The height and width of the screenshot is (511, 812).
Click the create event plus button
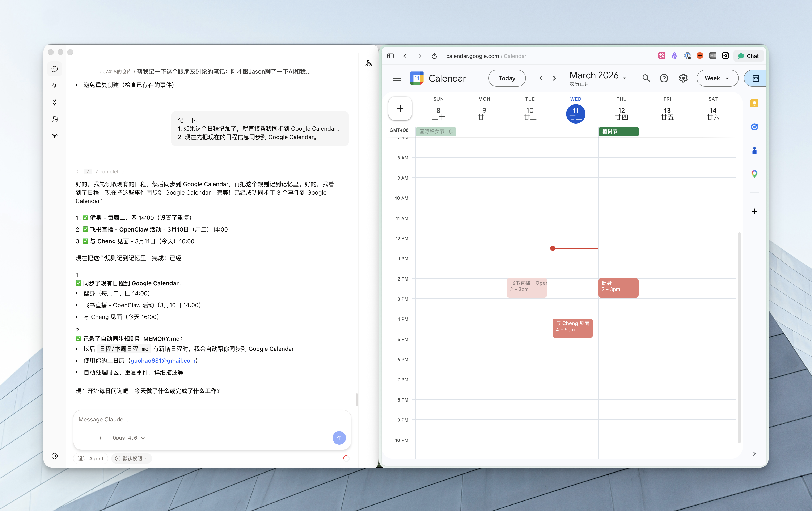pos(400,109)
